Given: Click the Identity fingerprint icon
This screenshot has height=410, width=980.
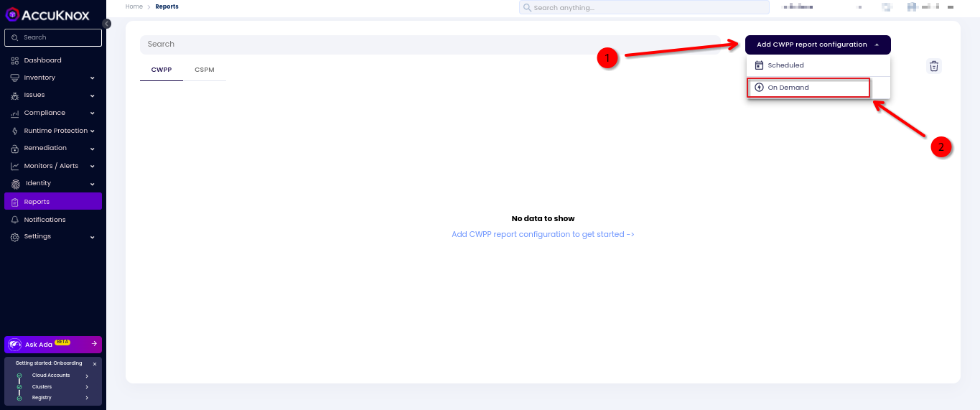Looking at the screenshot, I should click(15, 183).
